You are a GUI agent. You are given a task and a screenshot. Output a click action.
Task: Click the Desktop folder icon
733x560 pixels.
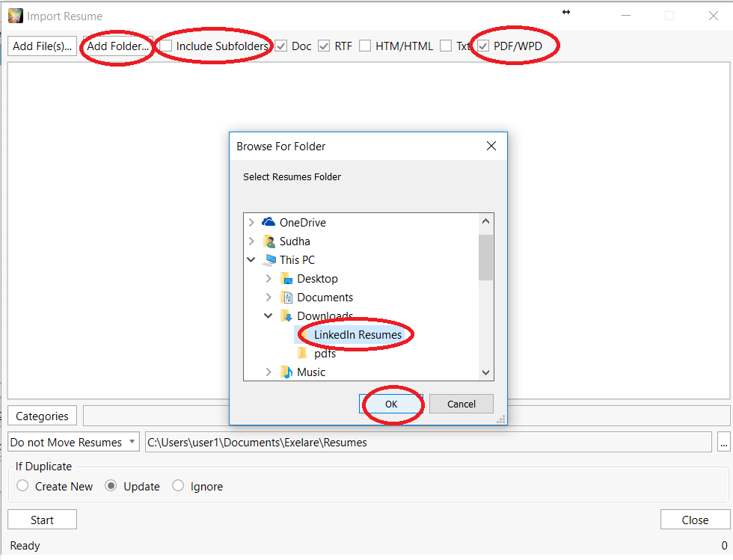(286, 279)
